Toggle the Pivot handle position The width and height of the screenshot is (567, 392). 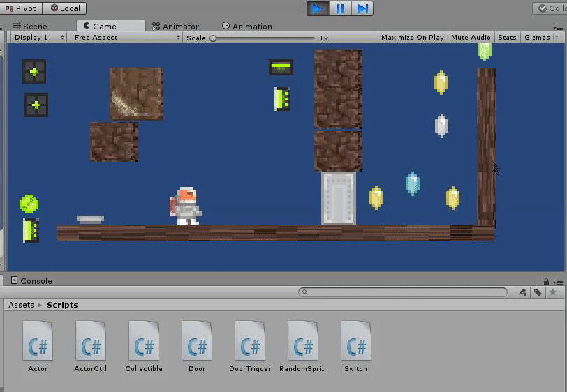(21, 8)
